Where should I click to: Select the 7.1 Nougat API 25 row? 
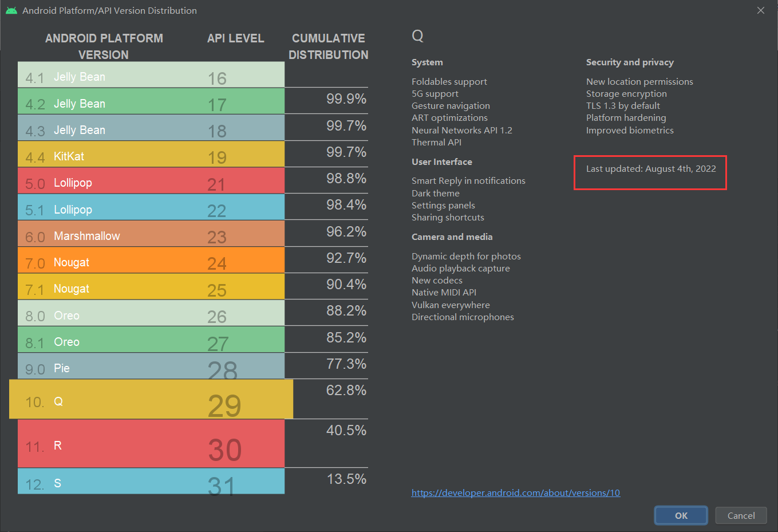click(x=151, y=286)
